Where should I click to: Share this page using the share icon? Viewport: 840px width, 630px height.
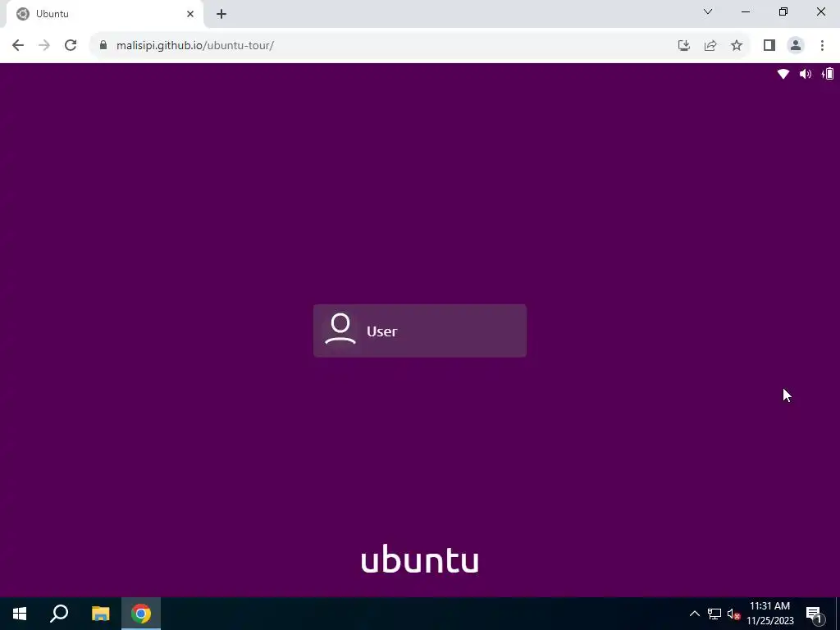pos(710,46)
